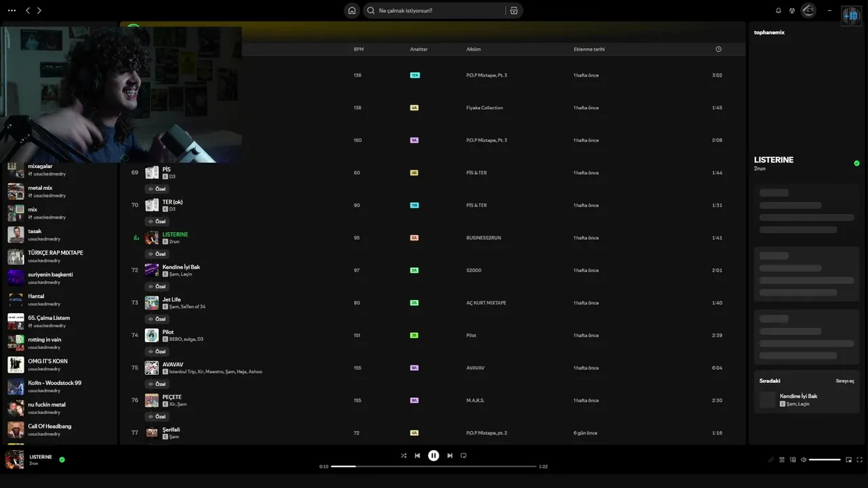Viewport: 868px width, 488px height.
Task: Toggle the Özel chip under Jet Life
Action: tap(157, 319)
